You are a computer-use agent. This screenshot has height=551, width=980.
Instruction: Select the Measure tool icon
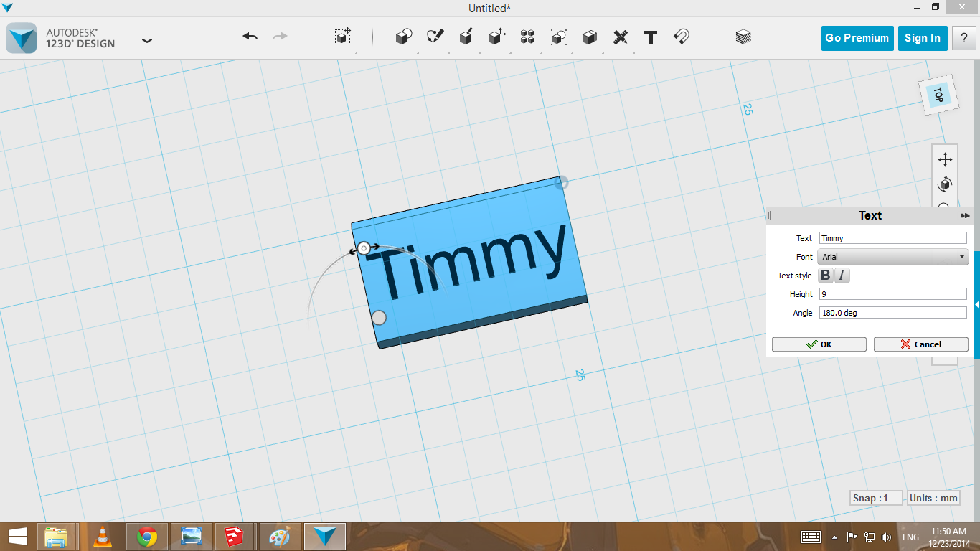(x=621, y=37)
